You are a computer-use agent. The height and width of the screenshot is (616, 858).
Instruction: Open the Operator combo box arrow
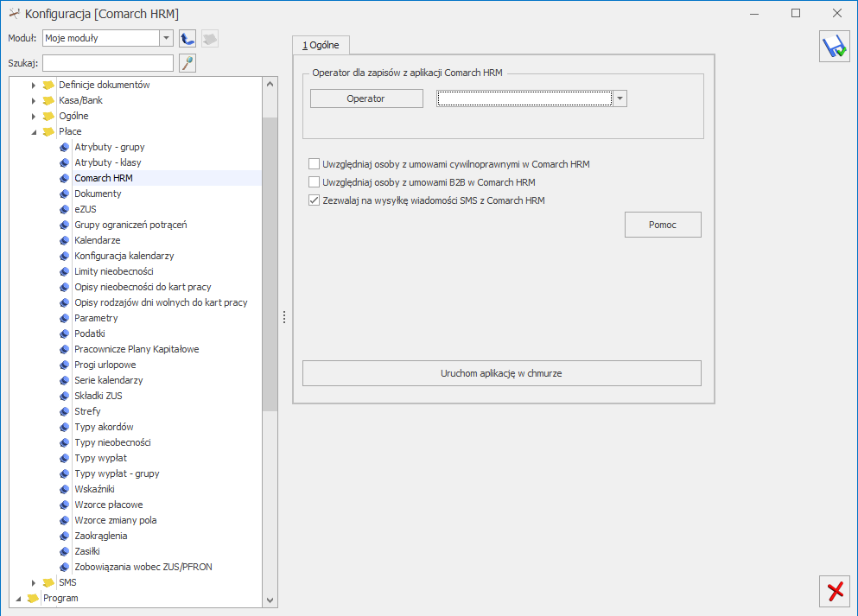pos(620,98)
